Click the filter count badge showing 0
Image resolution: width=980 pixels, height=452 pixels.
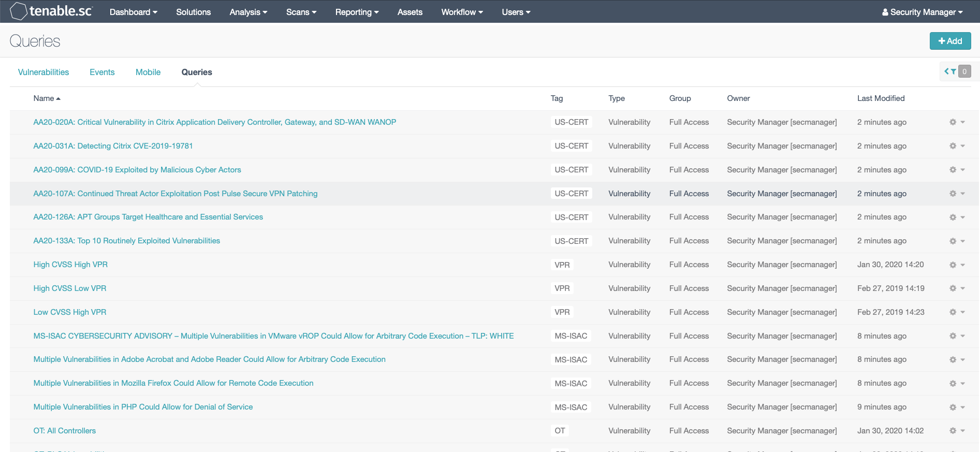pos(964,71)
